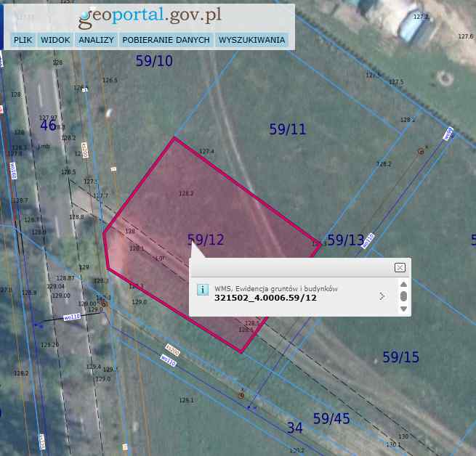
Task: Open the WYSZUKIWANIA menu
Action: point(251,40)
